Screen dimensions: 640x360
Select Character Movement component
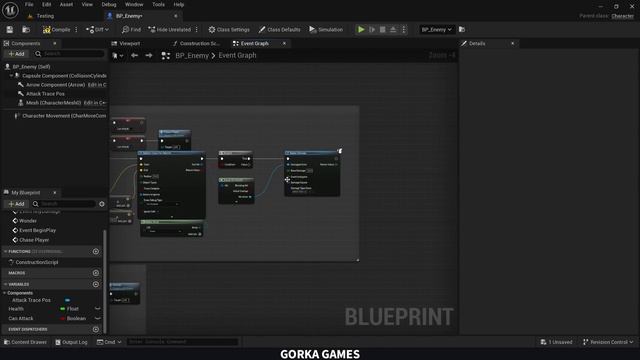(x=64, y=116)
